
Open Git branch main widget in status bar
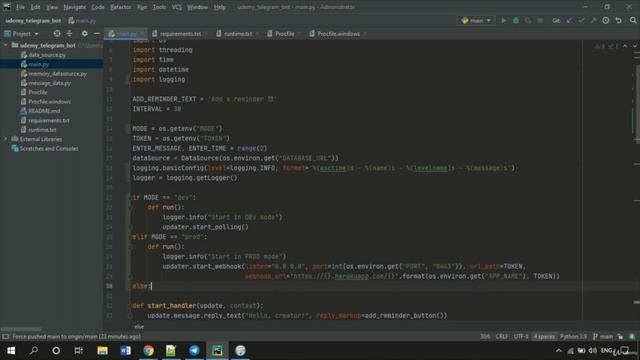pyautogui.click(x=603, y=337)
